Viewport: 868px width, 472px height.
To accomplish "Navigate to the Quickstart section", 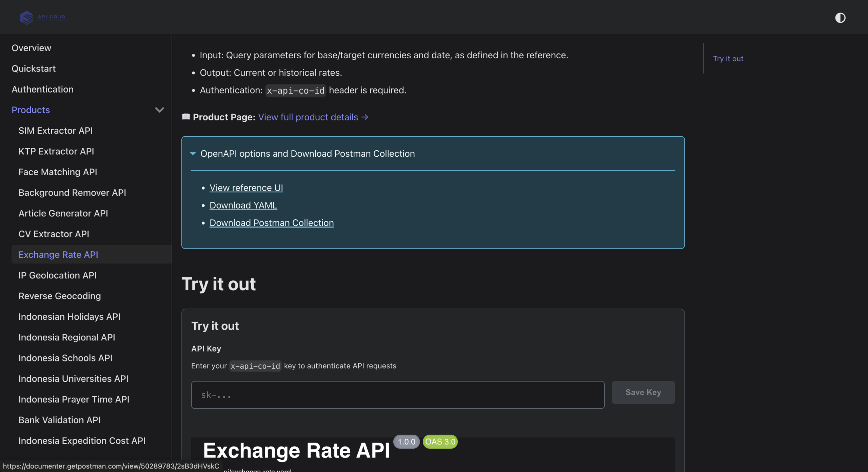I will [34, 68].
